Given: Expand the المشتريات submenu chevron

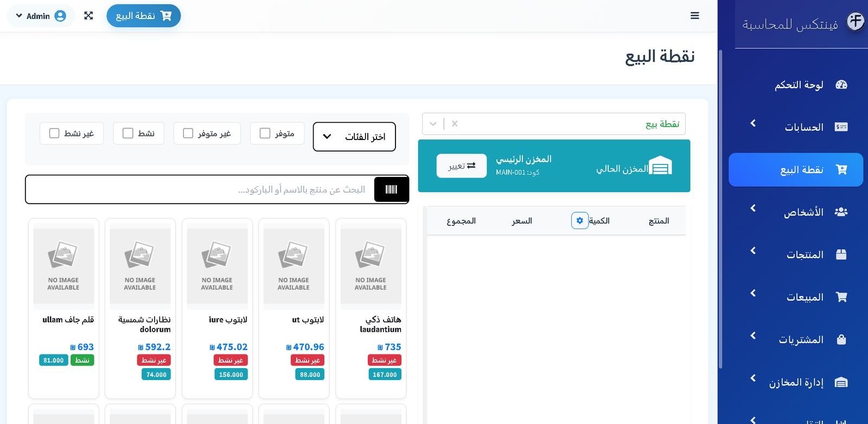Looking at the screenshot, I should tap(753, 336).
